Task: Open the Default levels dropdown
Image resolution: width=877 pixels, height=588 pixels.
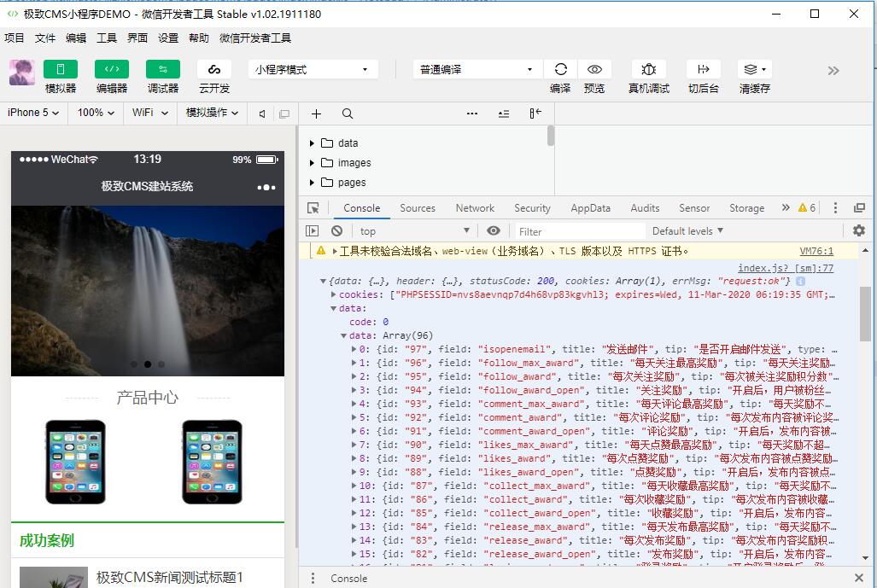Action: click(x=687, y=230)
